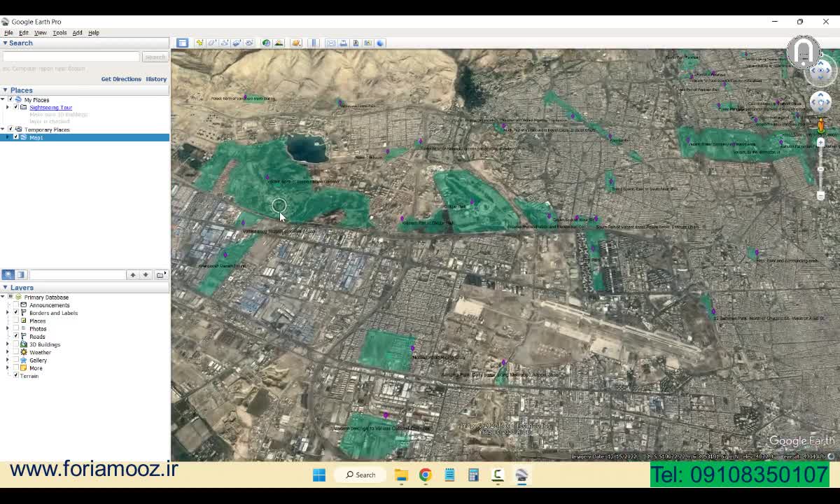Select the Add Polygon tool

click(x=212, y=43)
